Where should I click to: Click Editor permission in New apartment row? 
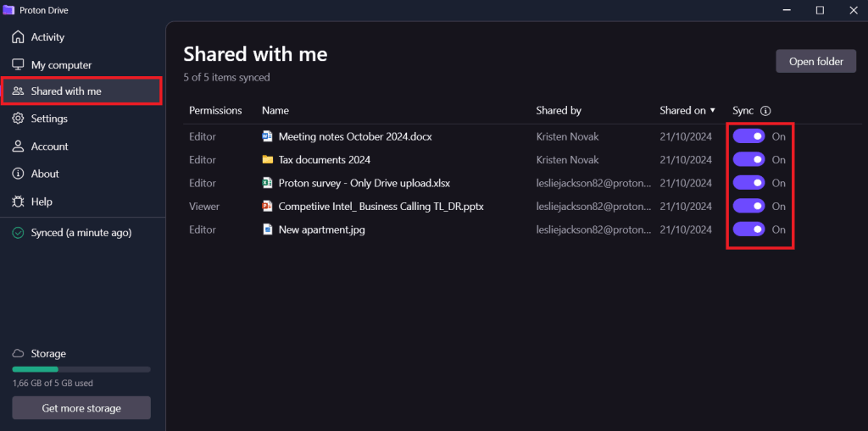[x=203, y=229]
